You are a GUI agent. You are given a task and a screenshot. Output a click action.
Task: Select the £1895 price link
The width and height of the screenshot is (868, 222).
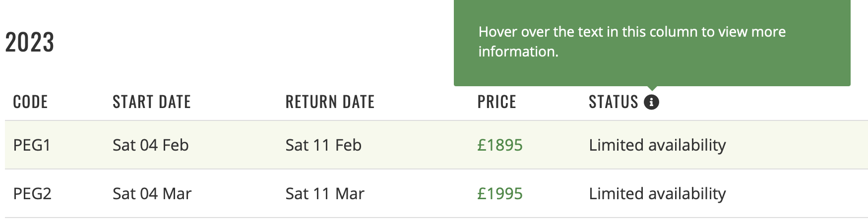pyautogui.click(x=500, y=145)
